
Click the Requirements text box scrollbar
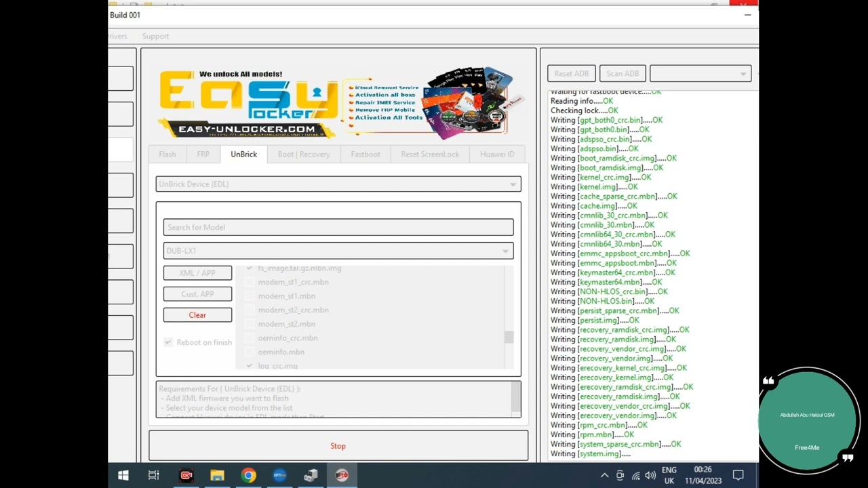[516, 399]
